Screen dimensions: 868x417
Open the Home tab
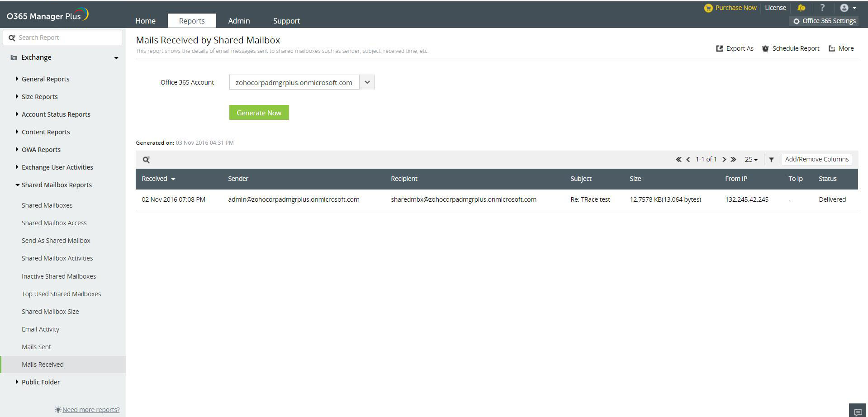point(145,21)
